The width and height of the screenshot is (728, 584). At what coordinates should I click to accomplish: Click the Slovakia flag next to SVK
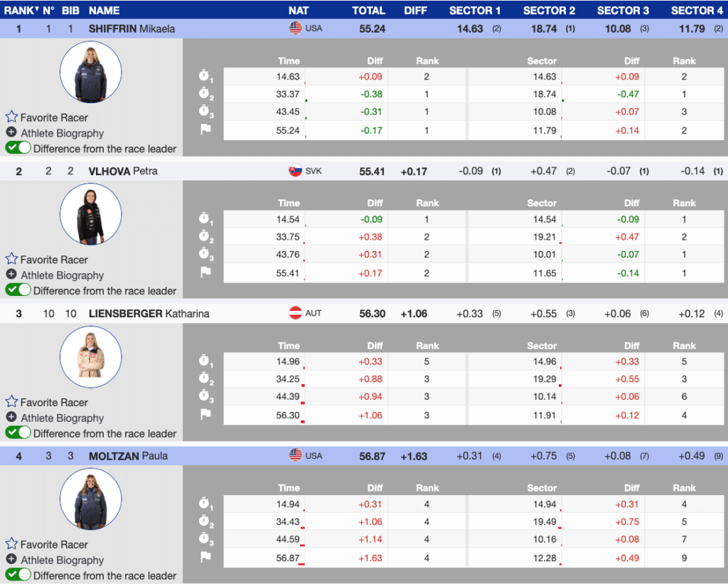tap(295, 171)
